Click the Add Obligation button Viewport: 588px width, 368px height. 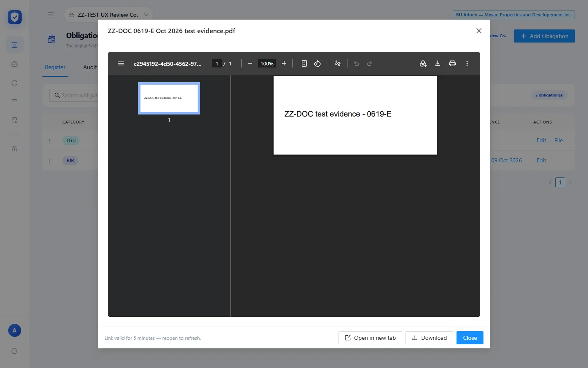point(544,36)
